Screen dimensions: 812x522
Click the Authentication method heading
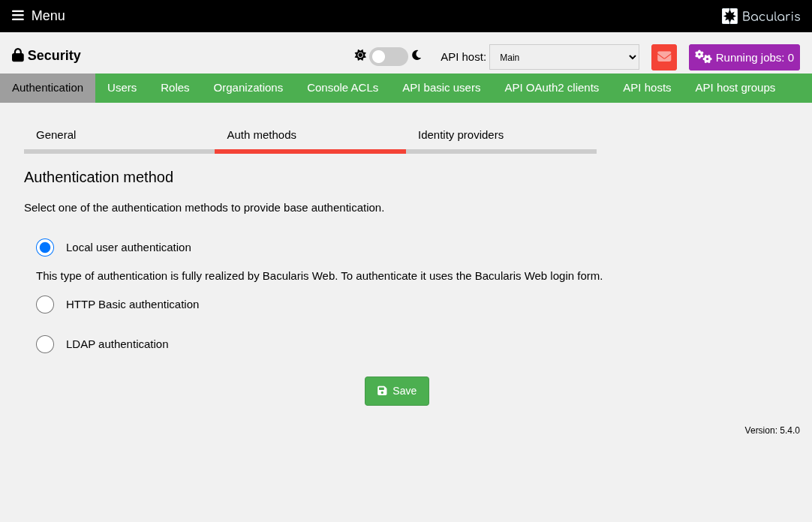coord(98,177)
